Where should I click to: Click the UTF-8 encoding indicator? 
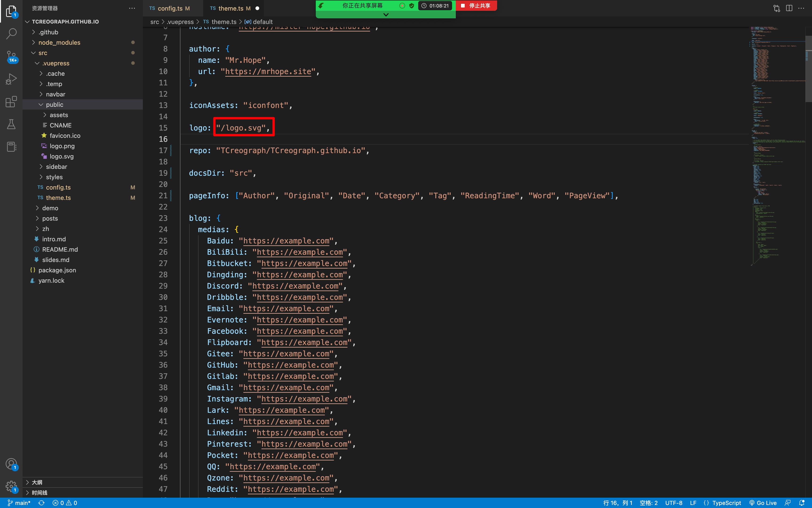pos(674,503)
